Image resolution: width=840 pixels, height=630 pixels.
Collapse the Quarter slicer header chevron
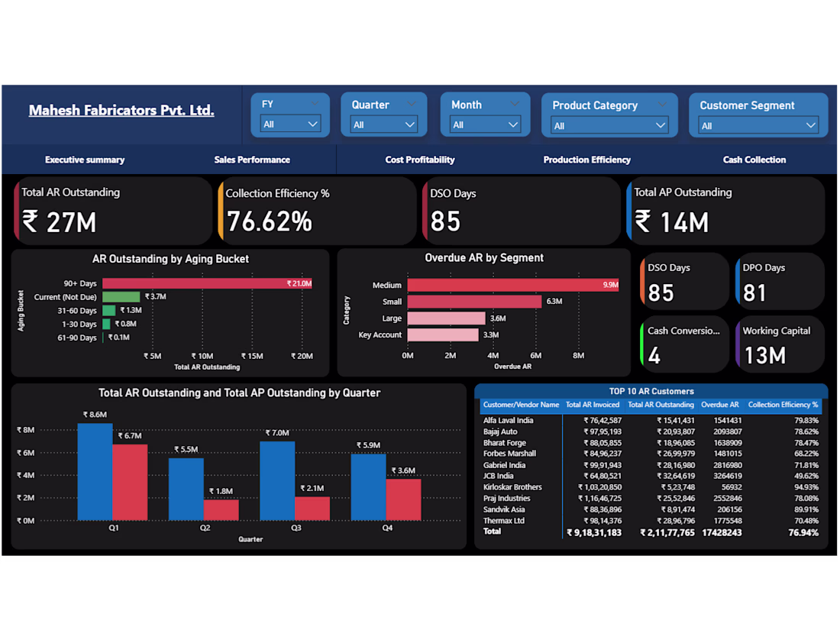tap(411, 104)
